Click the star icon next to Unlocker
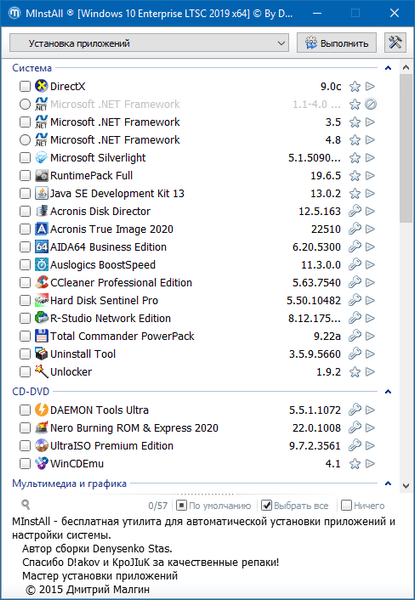Image resolution: width=415 pixels, height=600 pixels. click(x=355, y=372)
